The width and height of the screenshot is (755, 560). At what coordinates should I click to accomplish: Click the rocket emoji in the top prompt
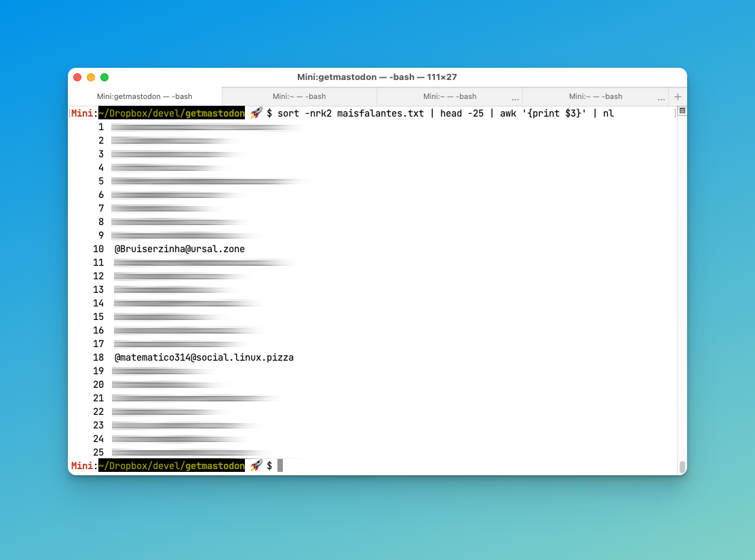[x=256, y=113]
